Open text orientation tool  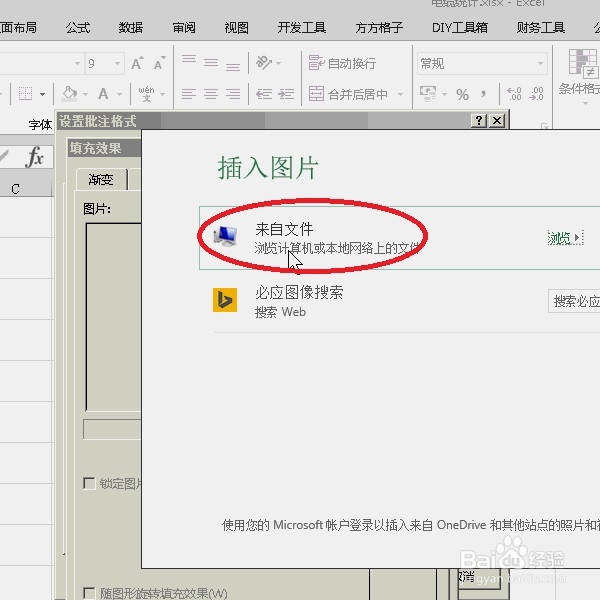pos(264,62)
